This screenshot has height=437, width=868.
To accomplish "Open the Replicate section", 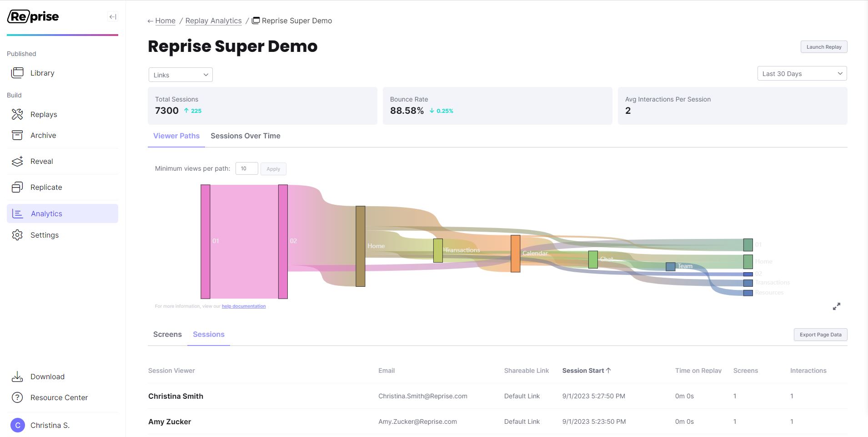I will [62, 187].
